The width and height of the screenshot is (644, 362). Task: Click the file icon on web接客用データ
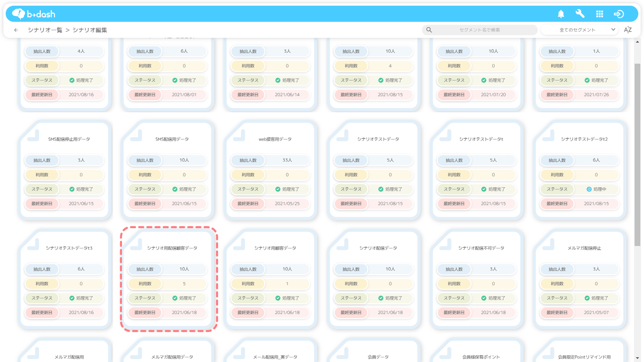pos(239,136)
